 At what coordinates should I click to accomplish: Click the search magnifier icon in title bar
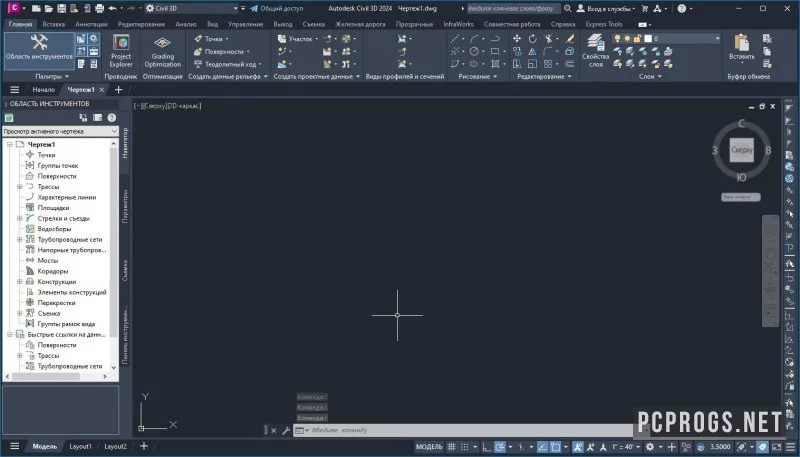[567, 8]
